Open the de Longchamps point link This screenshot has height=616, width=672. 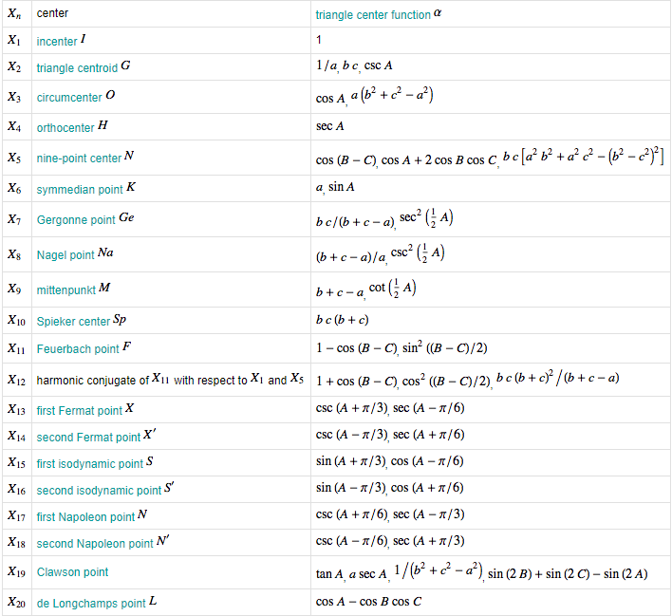pyautogui.click(x=91, y=604)
